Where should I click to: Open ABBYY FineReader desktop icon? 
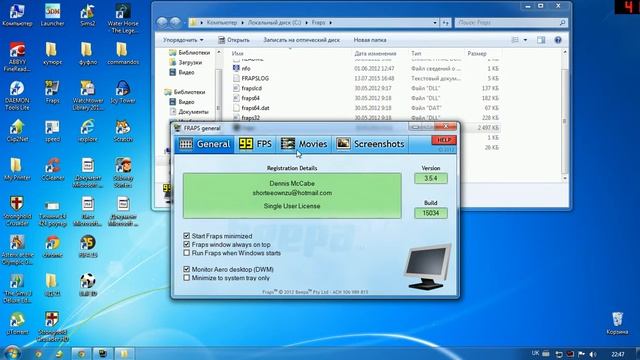17,57
